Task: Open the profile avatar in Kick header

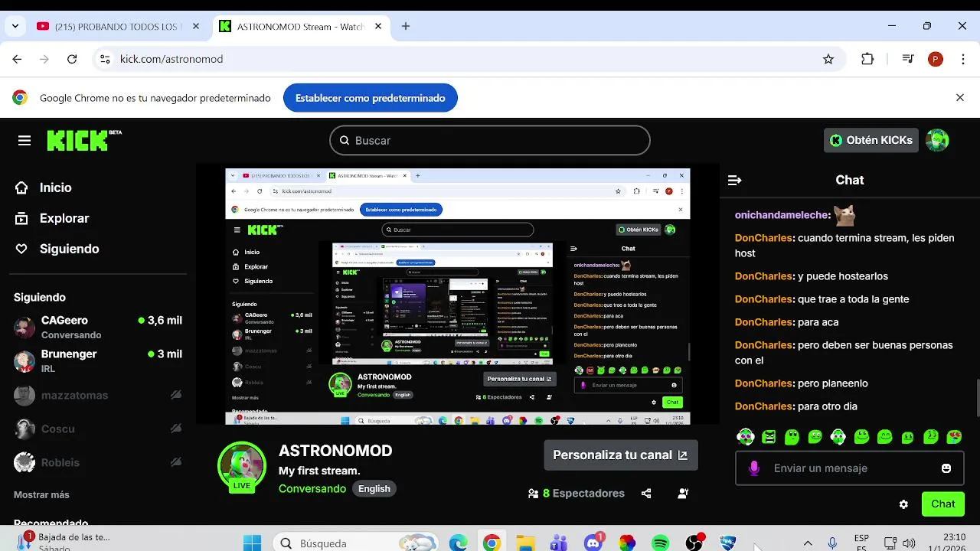Action: 937,140
